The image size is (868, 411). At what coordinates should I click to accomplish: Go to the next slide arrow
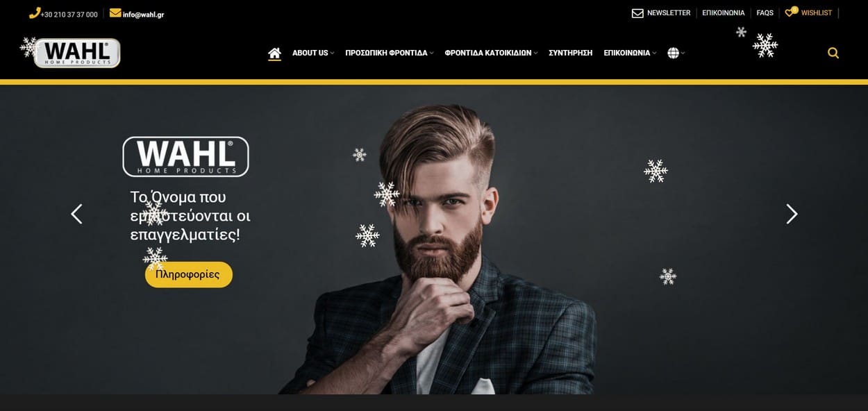pos(792,214)
